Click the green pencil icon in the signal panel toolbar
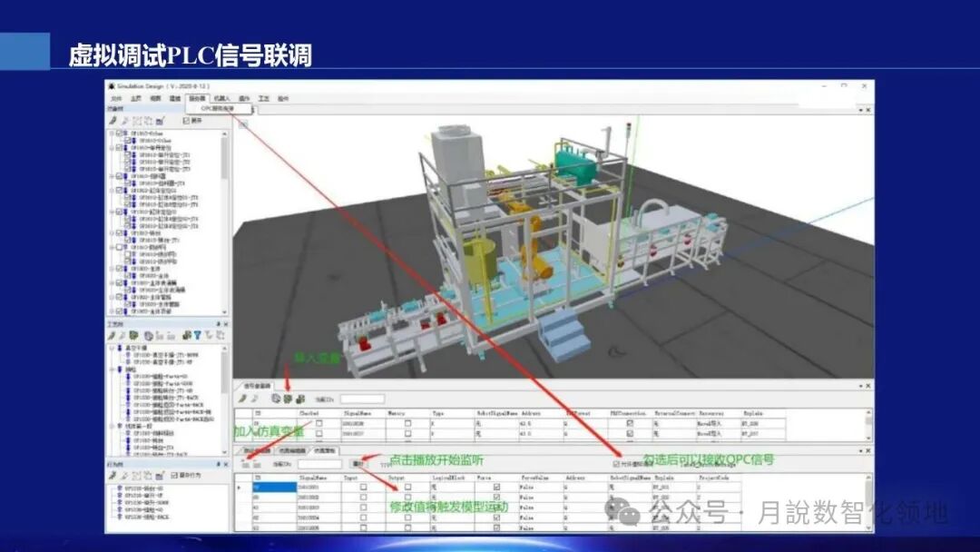This screenshot has width=980, height=552. point(242,399)
